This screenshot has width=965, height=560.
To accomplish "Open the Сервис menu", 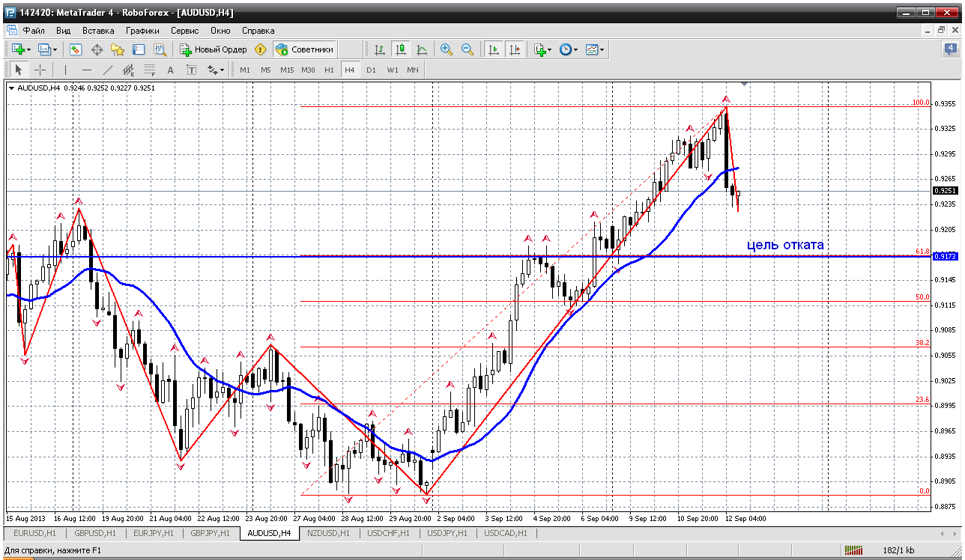I will click(x=184, y=31).
